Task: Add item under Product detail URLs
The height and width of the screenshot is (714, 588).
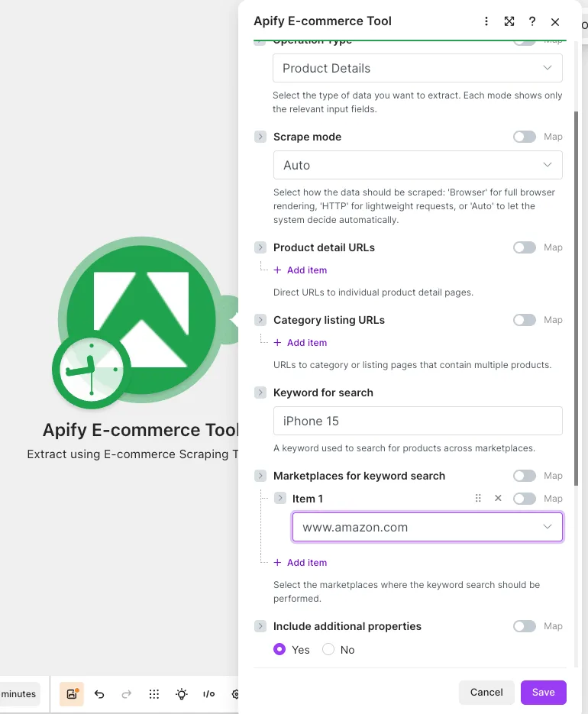Action: pos(300,270)
